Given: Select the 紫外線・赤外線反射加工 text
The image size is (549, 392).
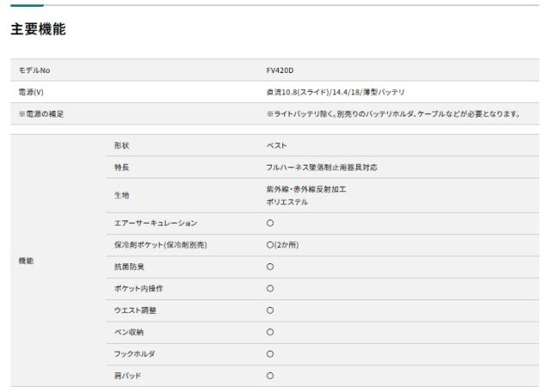Looking at the screenshot, I should (x=306, y=190).
